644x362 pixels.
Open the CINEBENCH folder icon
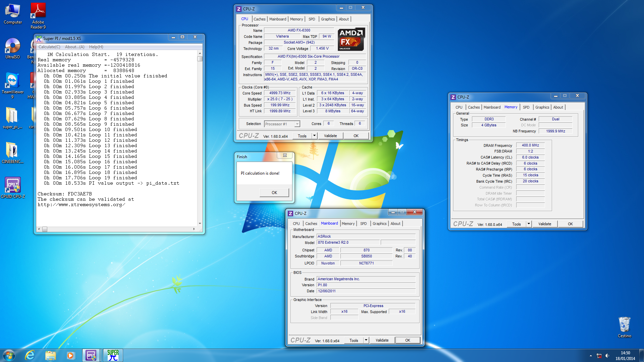(13, 153)
